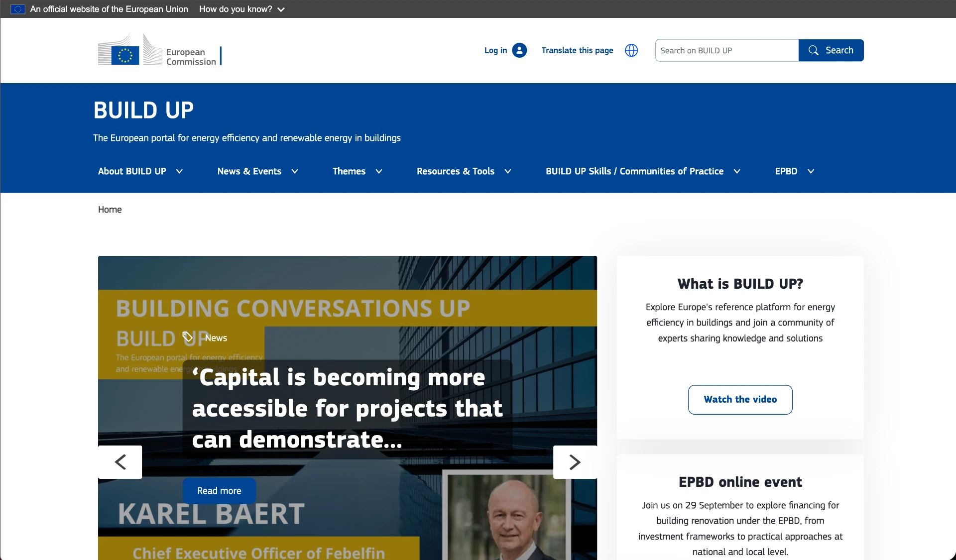This screenshot has height=560, width=956.
Task: Click the European Commission logo
Action: click(x=160, y=50)
